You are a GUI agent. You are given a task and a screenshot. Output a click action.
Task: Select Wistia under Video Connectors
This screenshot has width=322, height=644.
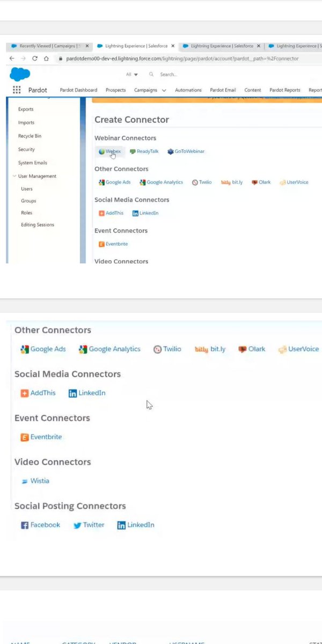pos(35,481)
